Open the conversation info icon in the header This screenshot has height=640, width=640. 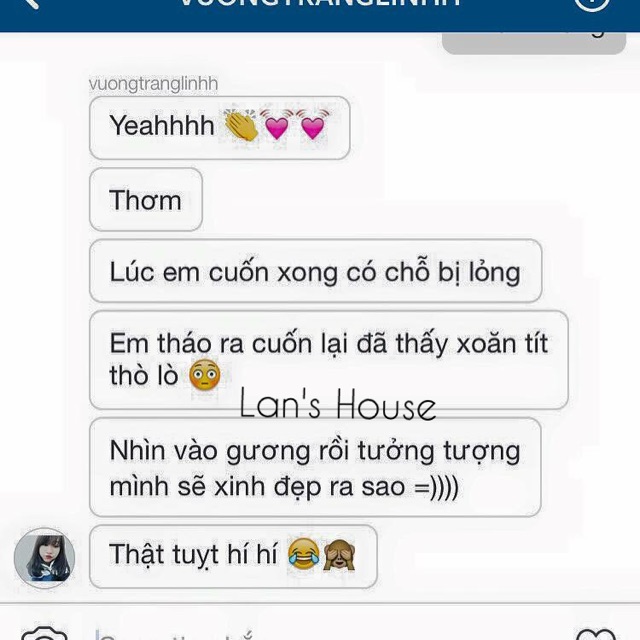click(x=592, y=4)
